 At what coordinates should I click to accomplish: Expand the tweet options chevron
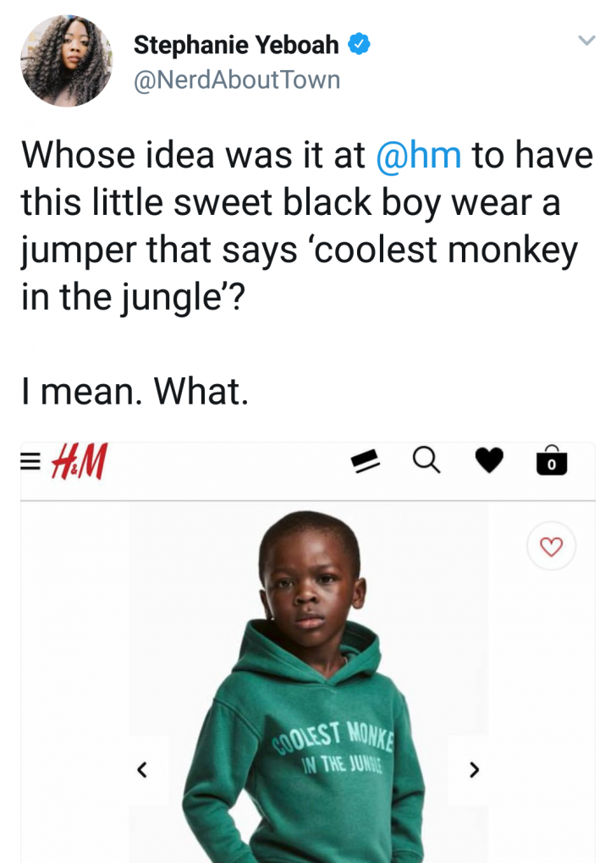coord(586,40)
